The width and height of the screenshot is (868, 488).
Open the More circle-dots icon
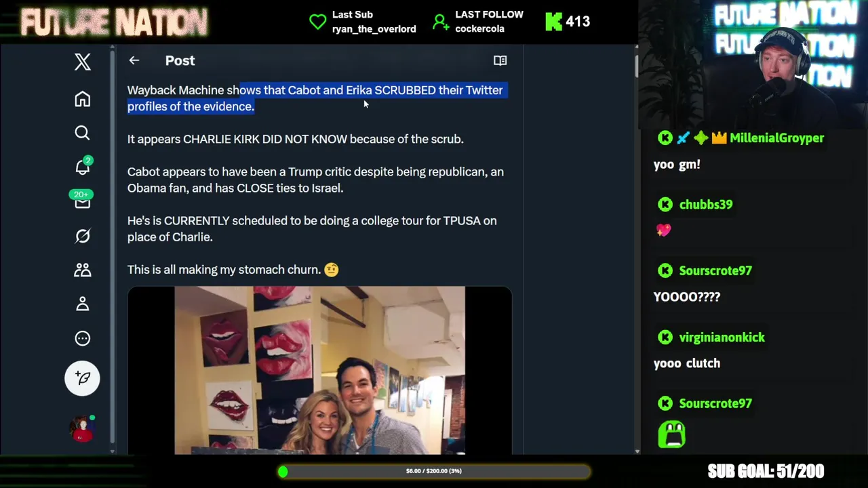pyautogui.click(x=83, y=338)
